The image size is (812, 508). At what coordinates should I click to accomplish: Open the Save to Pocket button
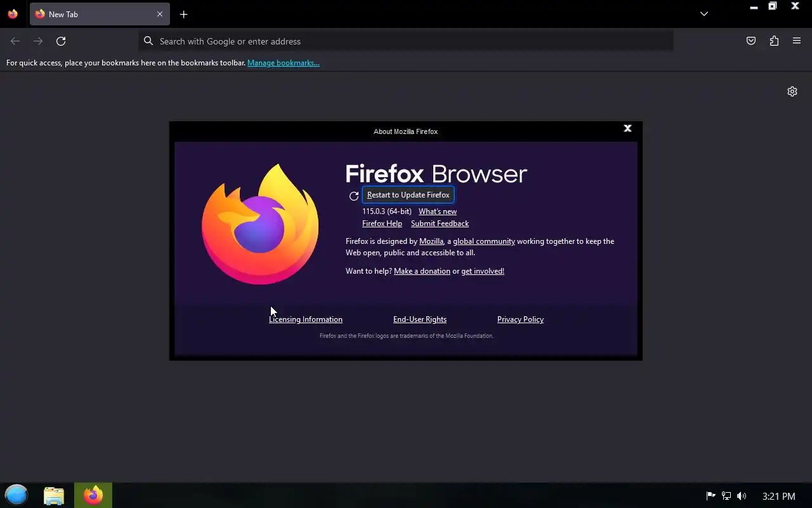pyautogui.click(x=751, y=41)
